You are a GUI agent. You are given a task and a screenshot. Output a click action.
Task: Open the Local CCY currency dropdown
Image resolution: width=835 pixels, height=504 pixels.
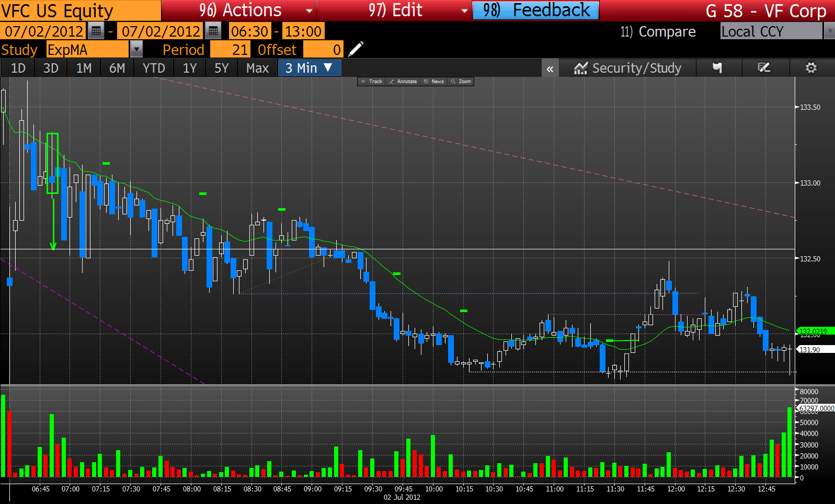[829, 31]
